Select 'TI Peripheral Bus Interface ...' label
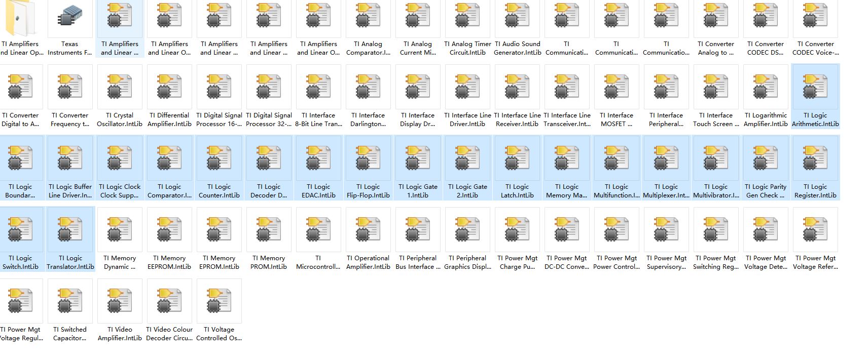 (418, 262)
